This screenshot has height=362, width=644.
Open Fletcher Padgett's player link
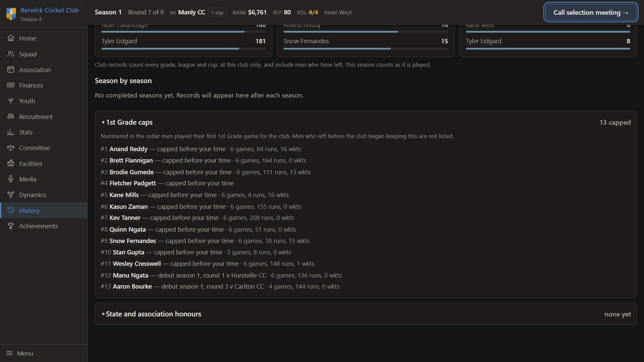click(x=132, y=183)
